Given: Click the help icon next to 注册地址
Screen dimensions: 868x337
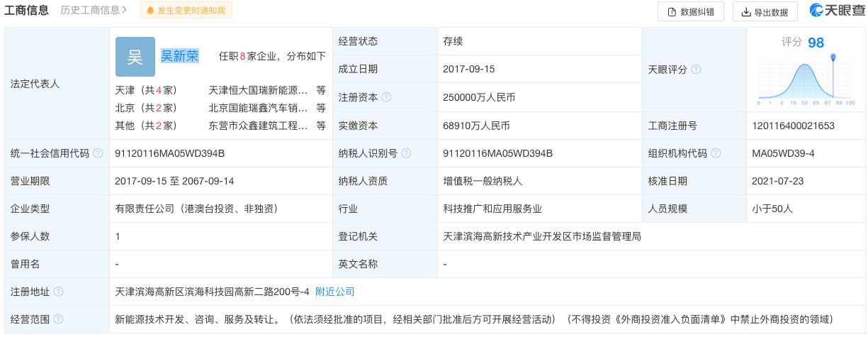Looking at the screenshot, I should pos(58,292).
